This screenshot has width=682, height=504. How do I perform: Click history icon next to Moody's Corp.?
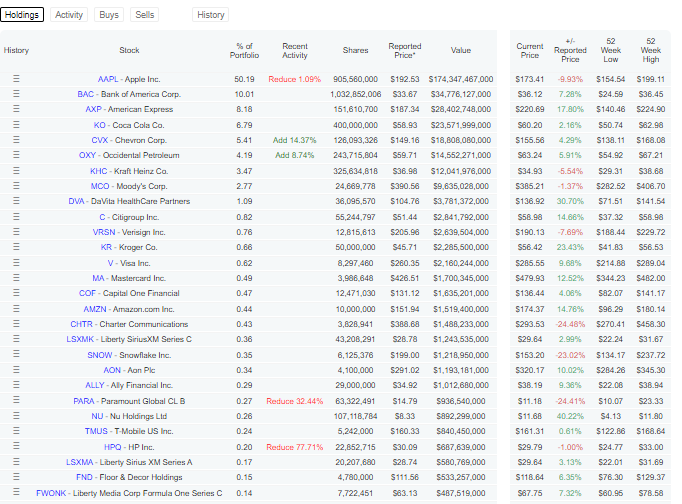coord(16,186)
